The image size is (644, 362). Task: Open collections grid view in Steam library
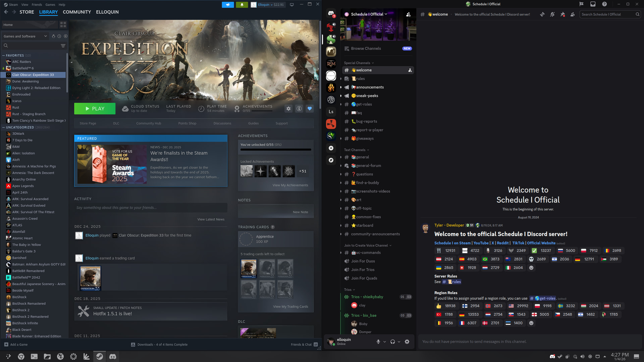pyautogui.click(x=63, y=25)
